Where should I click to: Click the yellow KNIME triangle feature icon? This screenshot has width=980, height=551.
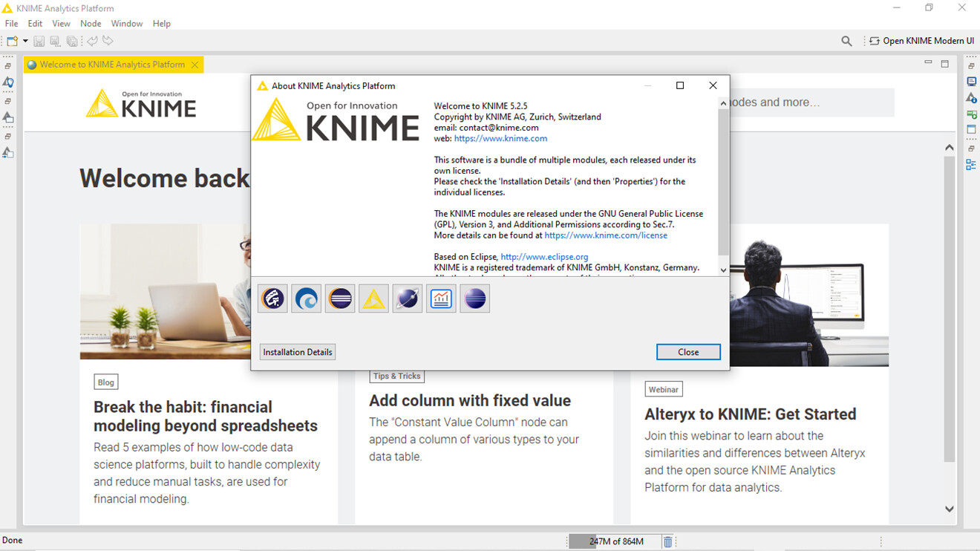(x=373, y=299)
